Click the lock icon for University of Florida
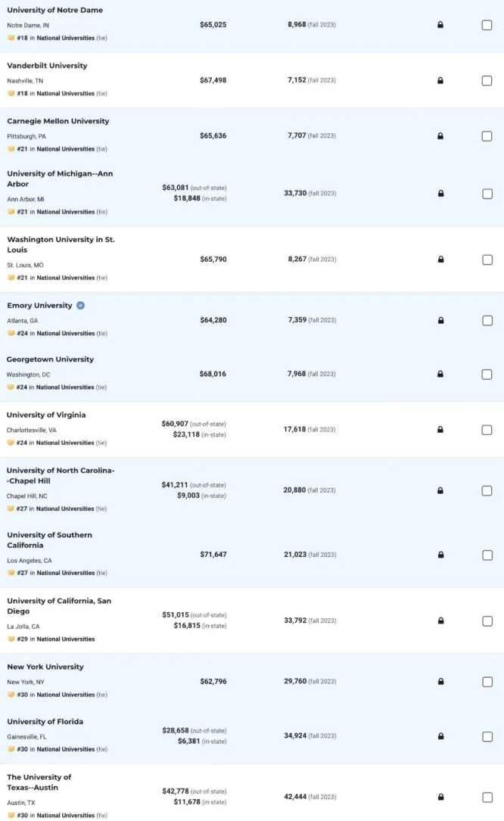Viewport: 504px width, 821px height. click(440, 735)
